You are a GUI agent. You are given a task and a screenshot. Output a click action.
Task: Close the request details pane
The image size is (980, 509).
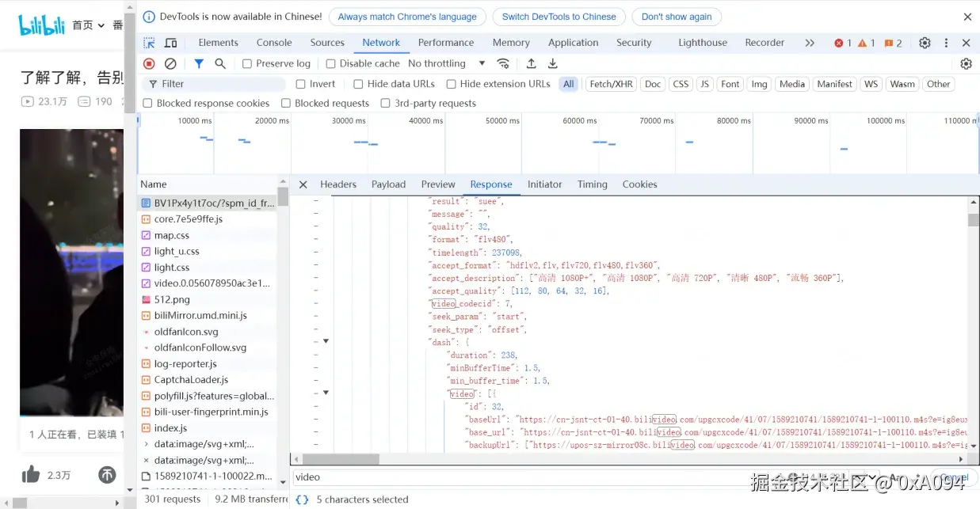pos(303,184)
